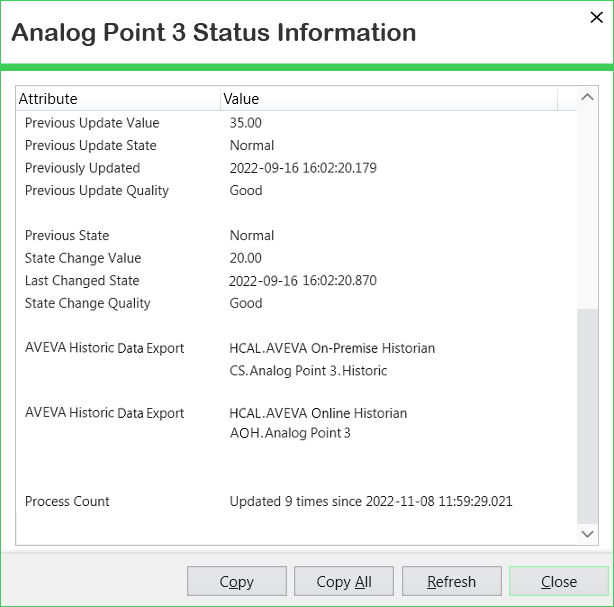Close the dialog with the X icon
Viewport: 614px width, 607px height.
(598, 17)
